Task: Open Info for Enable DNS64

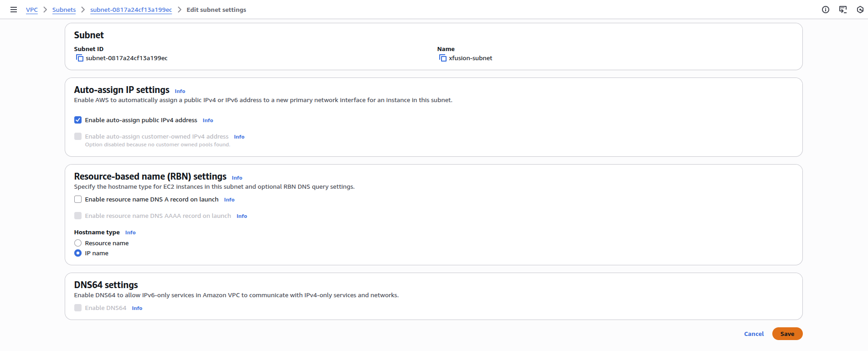Action: point(137,308)
